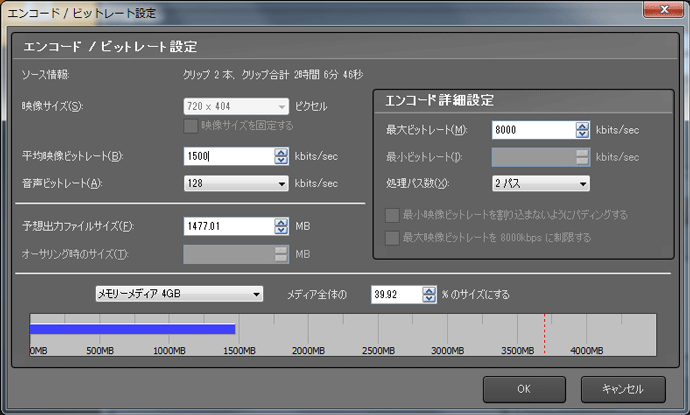Decrease the maximum bitrate spinner value

pyautogui.click(x=582, y=134)
